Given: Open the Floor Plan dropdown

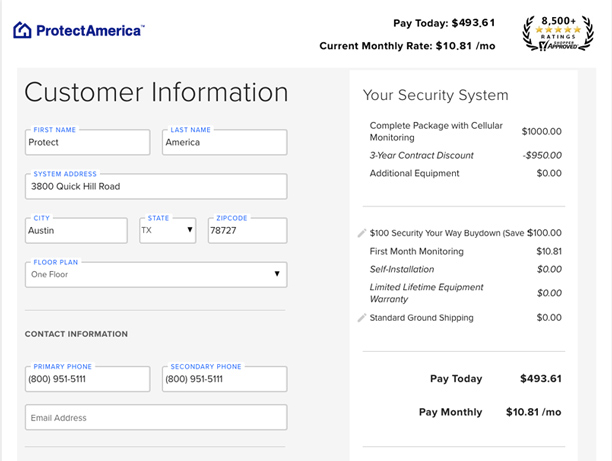Looking at the screenshot, I should click(x=156, y=274).
